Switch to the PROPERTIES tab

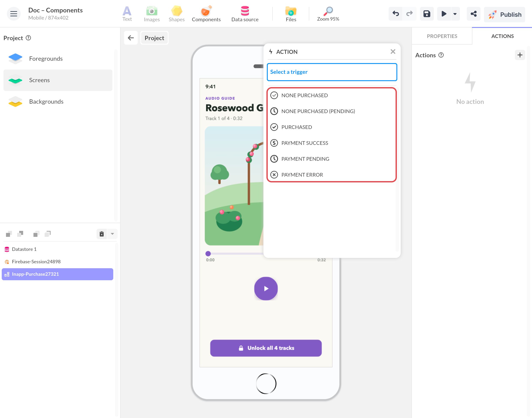click(442, 36)
